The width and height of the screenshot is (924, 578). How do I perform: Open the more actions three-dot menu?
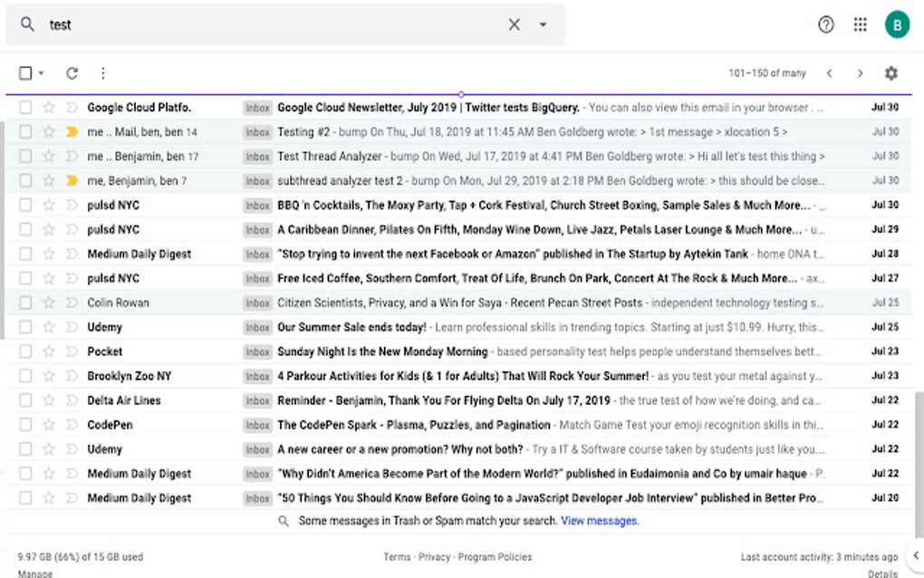(x=104, y=72)
